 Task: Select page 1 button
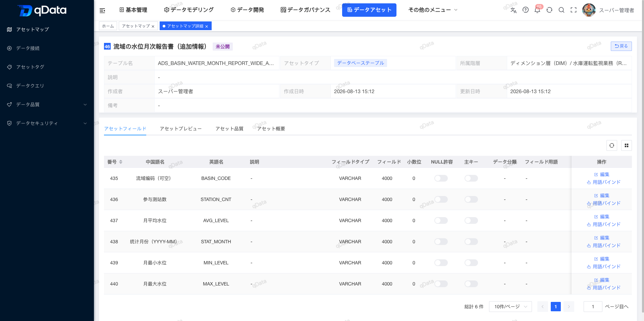click(556, 307)
